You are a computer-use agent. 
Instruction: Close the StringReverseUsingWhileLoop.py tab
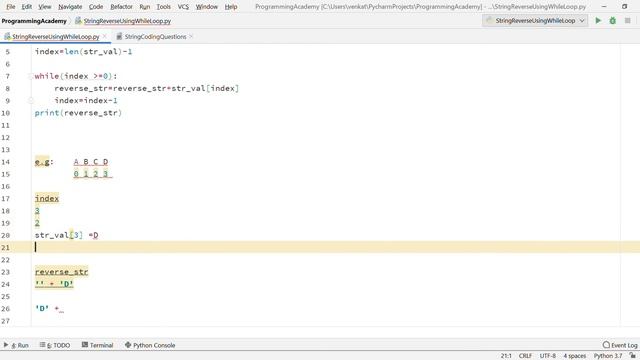coord(105,36)
